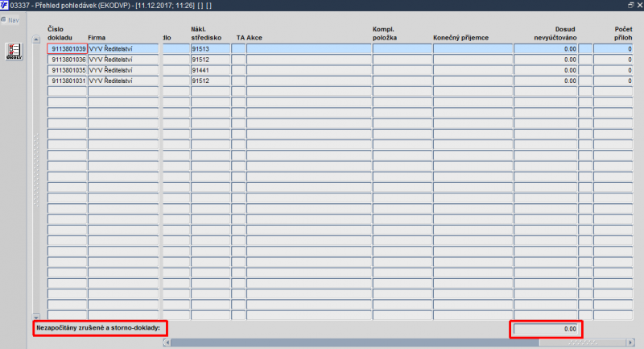Click cost center 91512 in row 9113801031
Screen dimensions: 644x349
210,81
